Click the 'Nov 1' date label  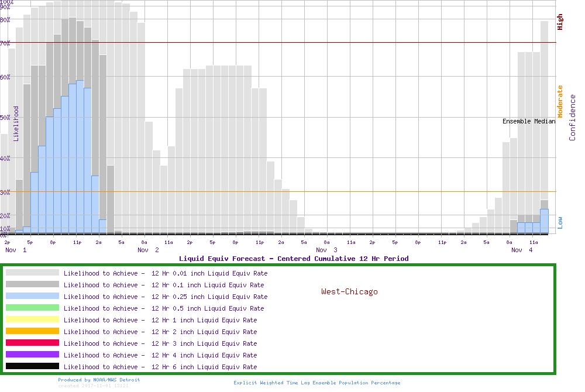16,250
